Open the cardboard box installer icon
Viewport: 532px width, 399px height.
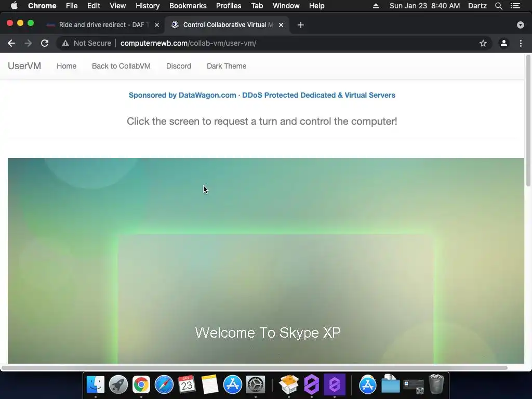pyautogui.click(x=289, y=384)
